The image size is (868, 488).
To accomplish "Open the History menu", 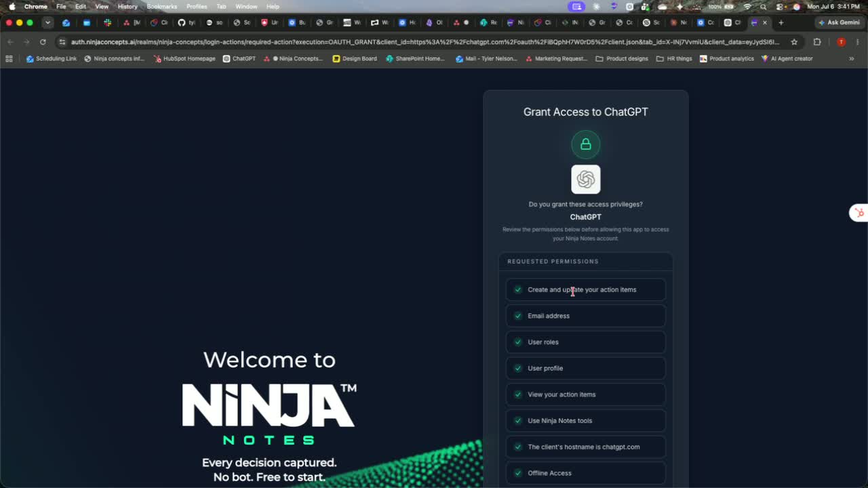I will (x=127, y=7).
